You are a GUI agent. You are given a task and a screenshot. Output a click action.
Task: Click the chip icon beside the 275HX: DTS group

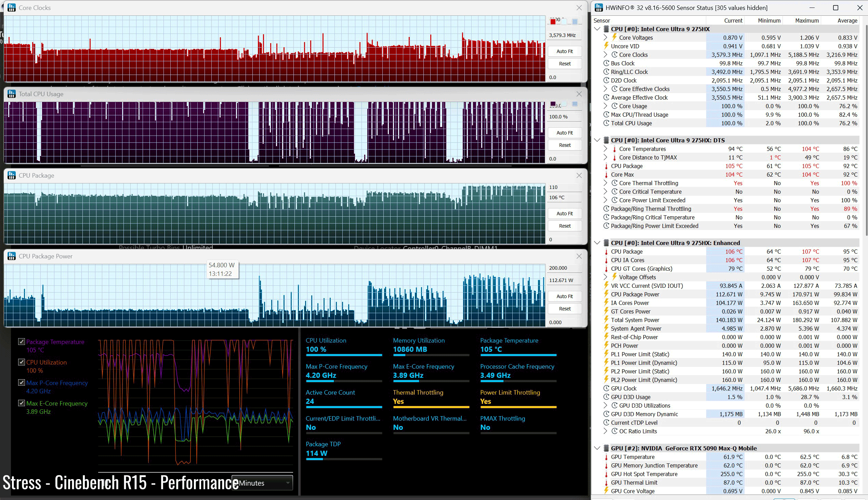click(x=606, y=140)
